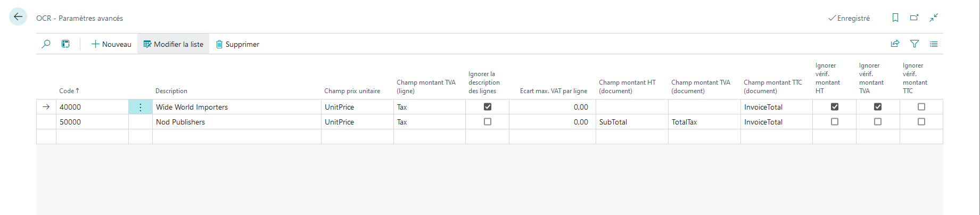Open the filter pane funnel icon
The width and height of the screenshot is (980, 215).
click(915, 44)
